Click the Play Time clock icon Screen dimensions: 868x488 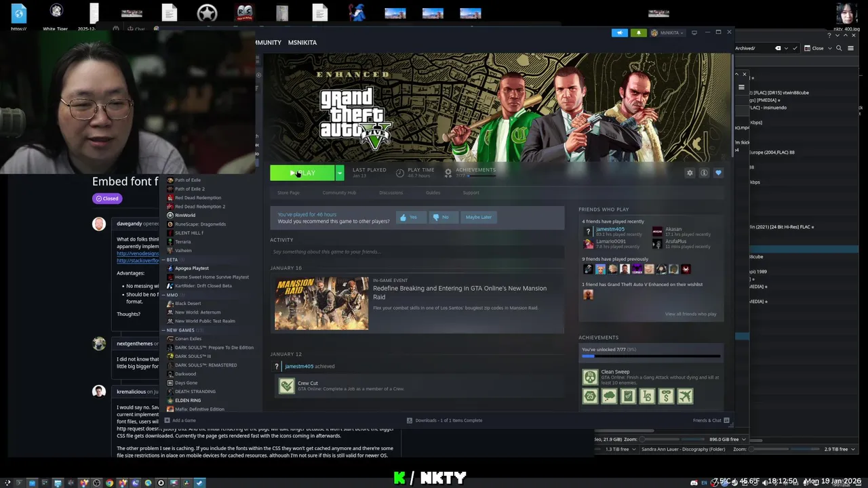[400, 173]
